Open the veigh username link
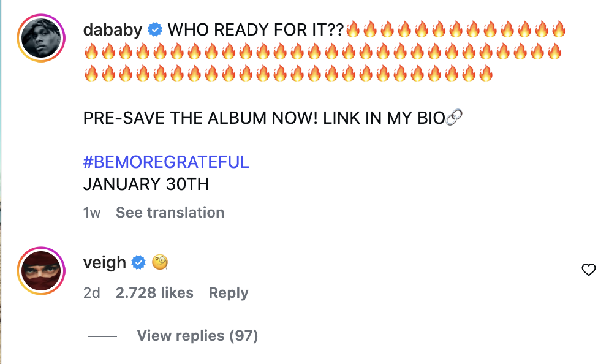This screenshot has width=609, height=364. click(104, 263)
